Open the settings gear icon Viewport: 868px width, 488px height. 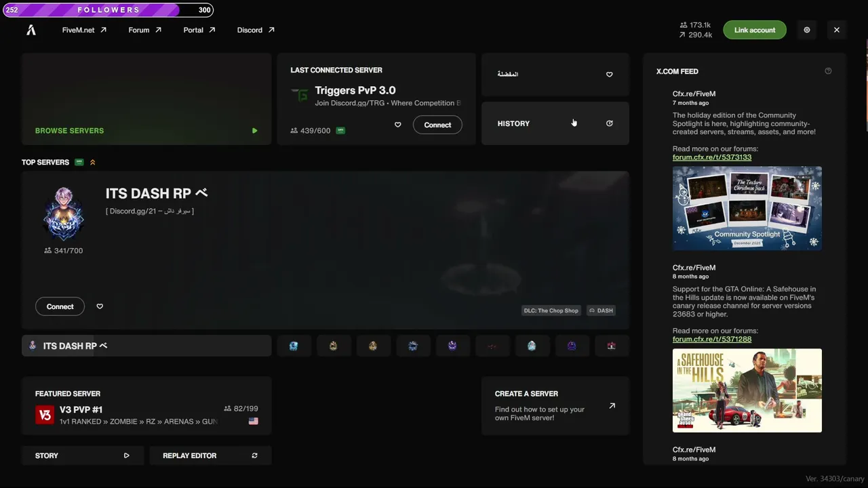807,30
